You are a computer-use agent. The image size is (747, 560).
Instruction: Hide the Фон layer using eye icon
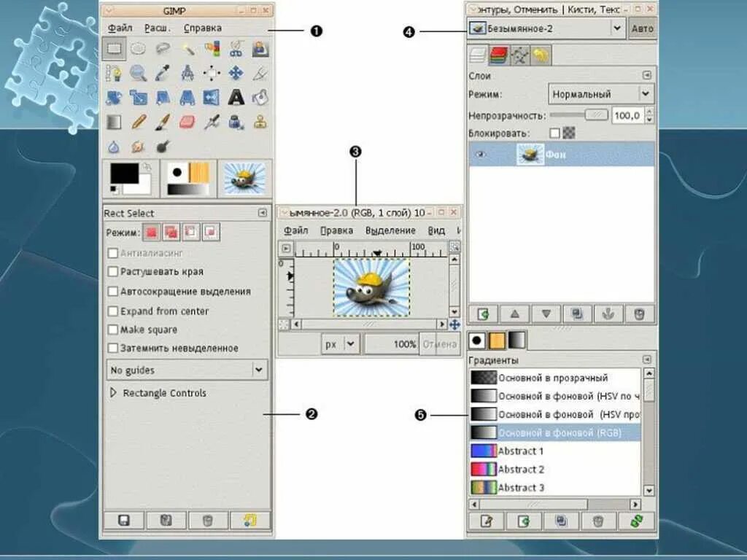(481, 155)
